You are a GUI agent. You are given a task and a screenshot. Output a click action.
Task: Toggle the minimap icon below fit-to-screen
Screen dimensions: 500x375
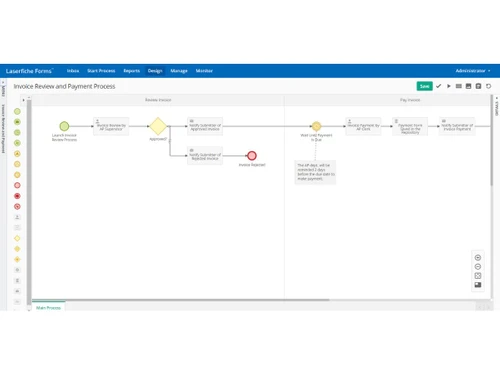[x=478, y=285]
